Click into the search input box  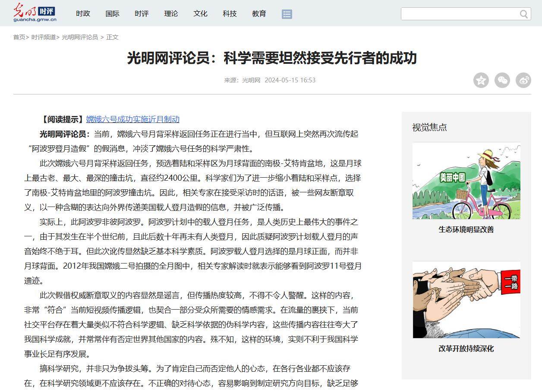coord(460,14)
